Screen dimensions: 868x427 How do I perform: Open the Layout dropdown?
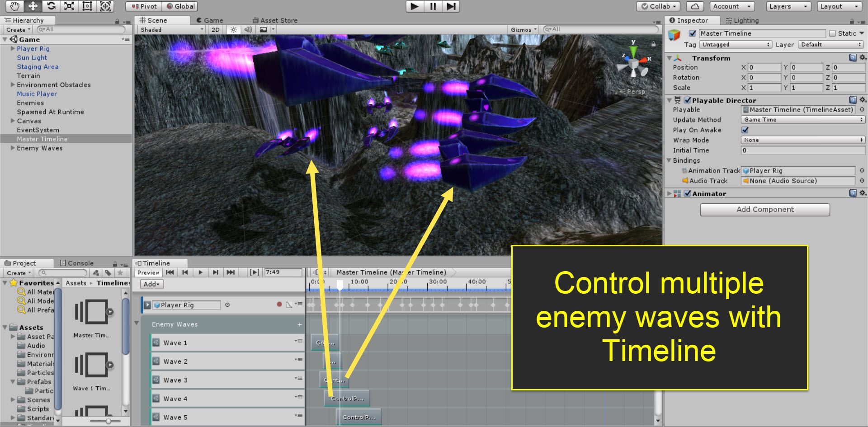838,6
